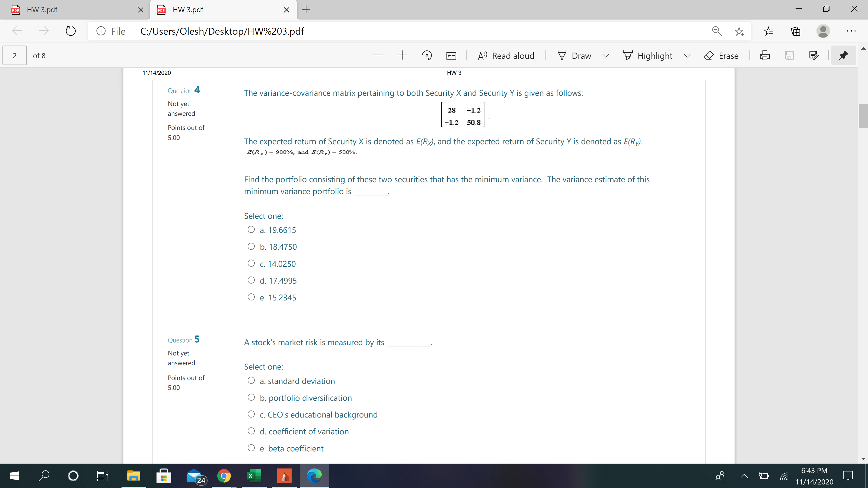This screenshot has height=488, width=868.
Task: Select answer b. portfolio diversification
Action: pos(251,397)
